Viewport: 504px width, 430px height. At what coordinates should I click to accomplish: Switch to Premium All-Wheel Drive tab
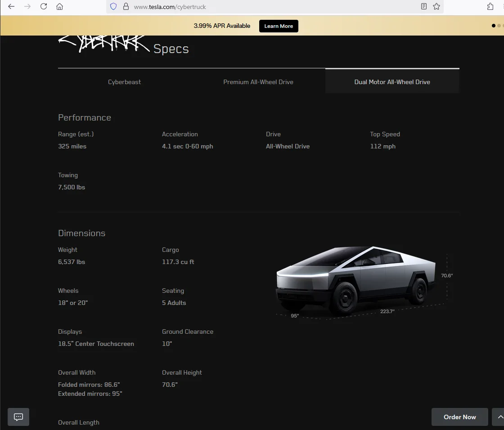click(258, 82)
